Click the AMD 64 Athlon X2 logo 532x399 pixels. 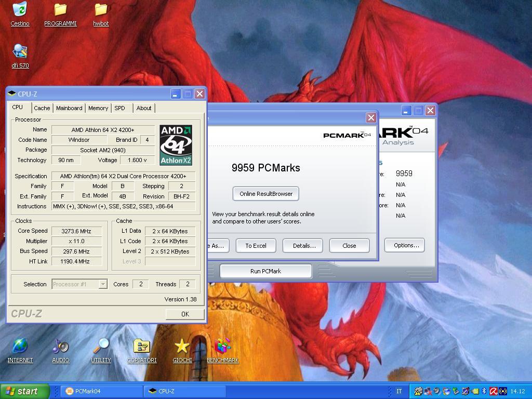[x=176, y=145]
